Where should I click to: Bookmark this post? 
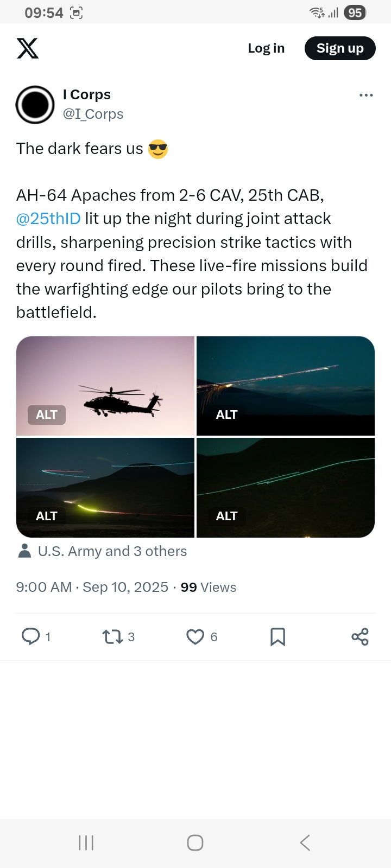[278, 636]
